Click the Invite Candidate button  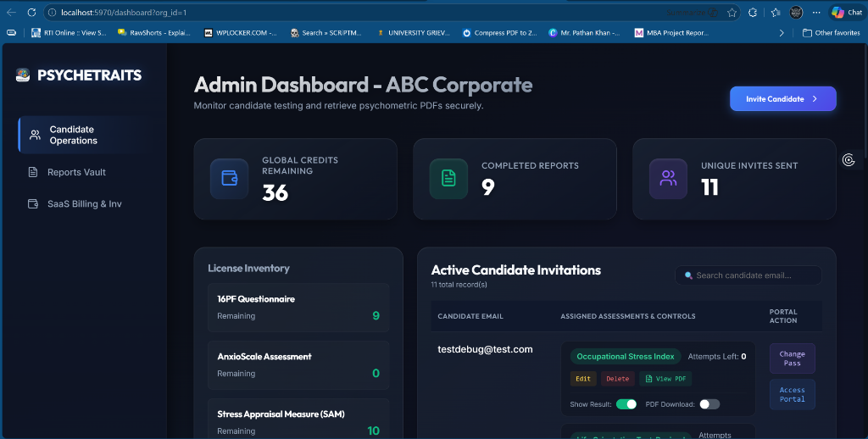[782, 98]
